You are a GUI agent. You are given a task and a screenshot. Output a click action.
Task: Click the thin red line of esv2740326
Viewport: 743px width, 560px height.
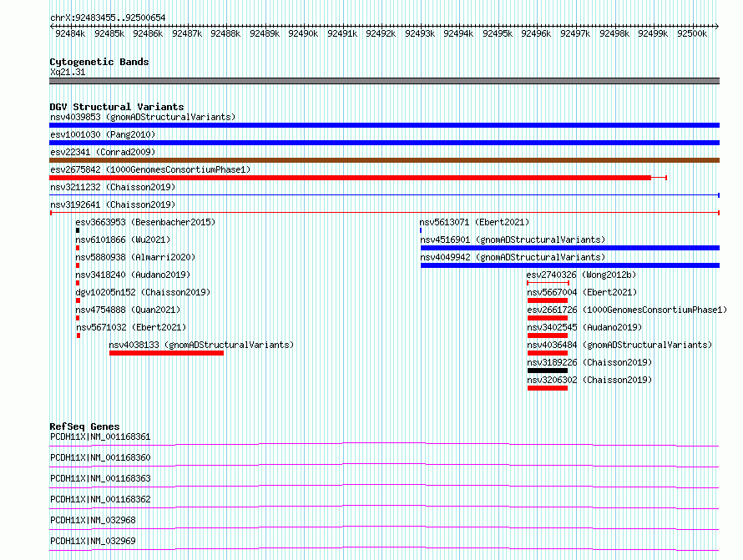[x=548, y=283]
